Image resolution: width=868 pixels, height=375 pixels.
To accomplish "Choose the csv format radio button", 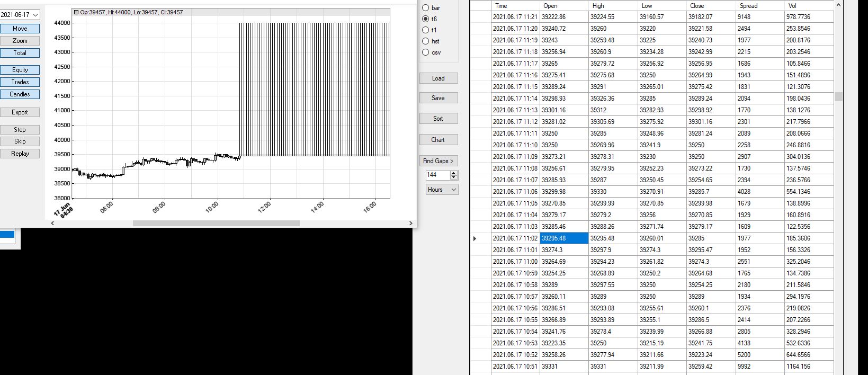I will coord(425,52).
